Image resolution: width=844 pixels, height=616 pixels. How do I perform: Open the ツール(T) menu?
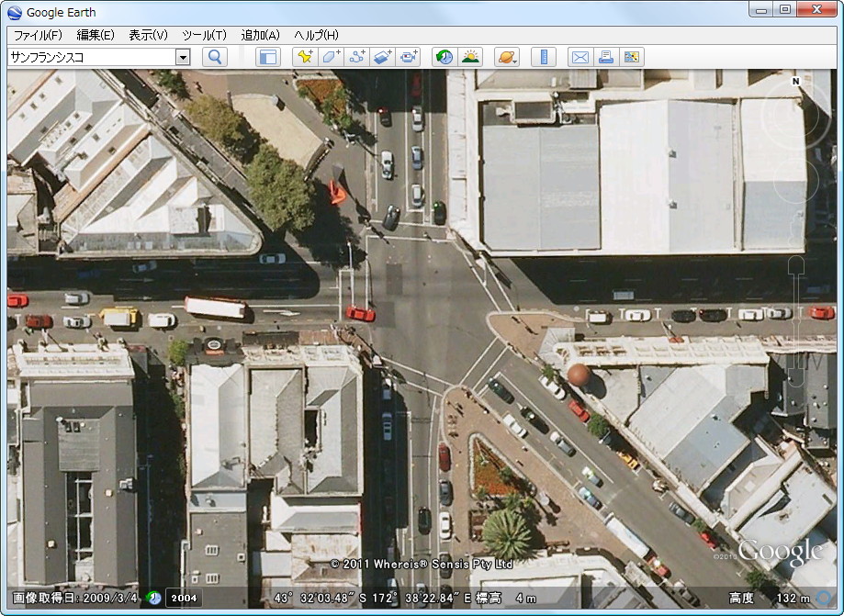click(205, 36)
